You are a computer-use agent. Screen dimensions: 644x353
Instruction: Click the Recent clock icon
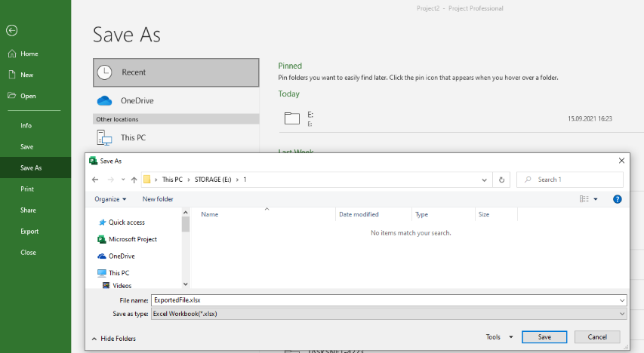(106, 72)
